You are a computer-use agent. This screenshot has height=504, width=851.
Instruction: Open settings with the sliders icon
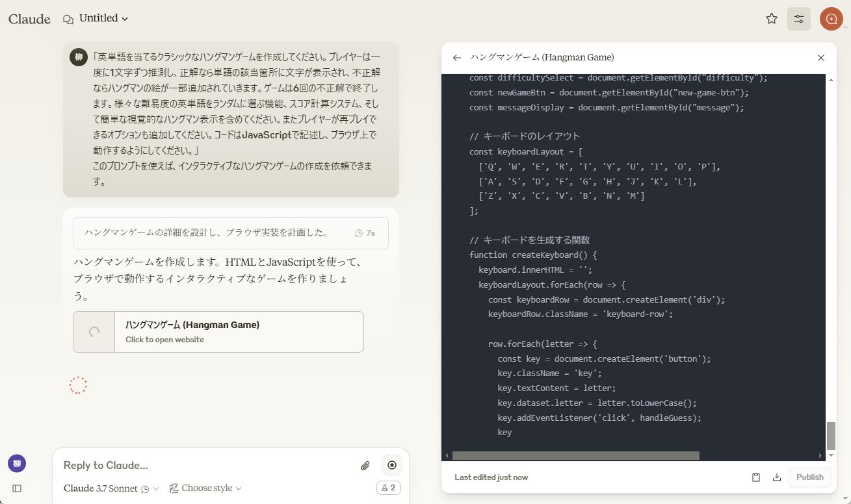tap(798, 19)
